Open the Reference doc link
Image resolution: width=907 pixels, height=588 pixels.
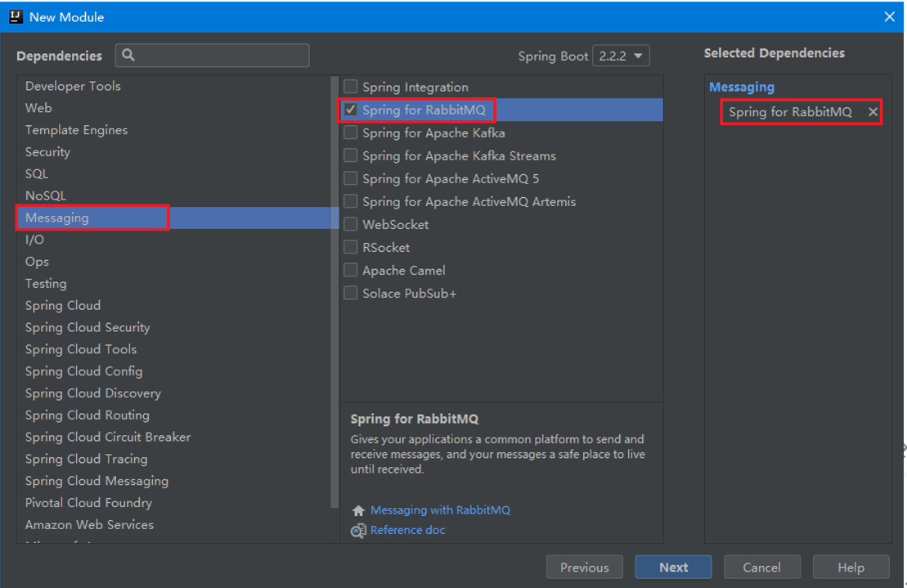click(408, 530)
